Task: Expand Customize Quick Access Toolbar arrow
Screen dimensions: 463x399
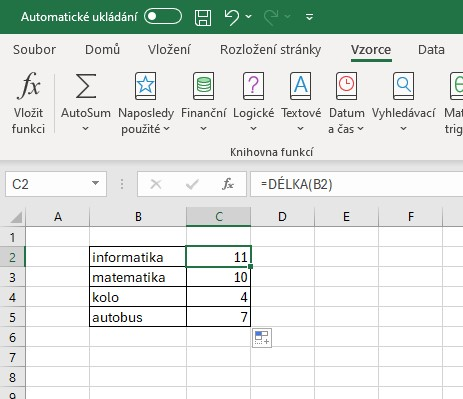Action: coord(309,17)
